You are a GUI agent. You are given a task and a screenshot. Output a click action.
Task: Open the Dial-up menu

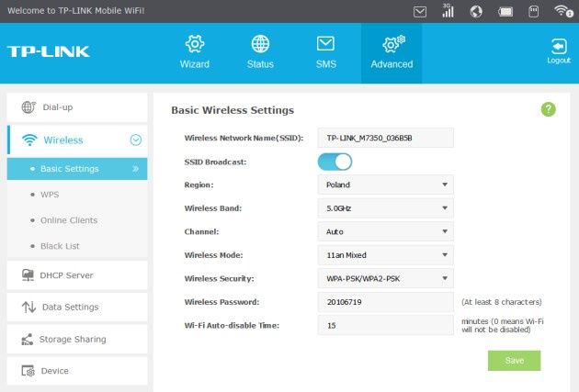point(77,107)
